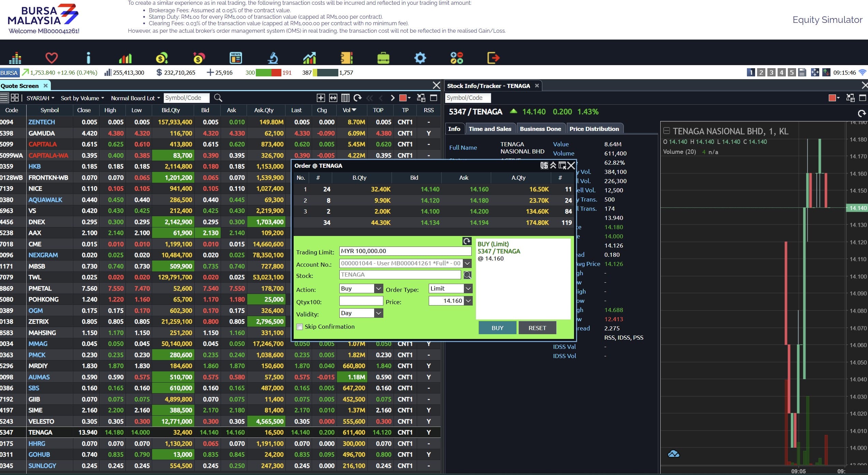868x475 pixels.
Task: Open the heart favourites watchlist icon
Action: [52, 58]
